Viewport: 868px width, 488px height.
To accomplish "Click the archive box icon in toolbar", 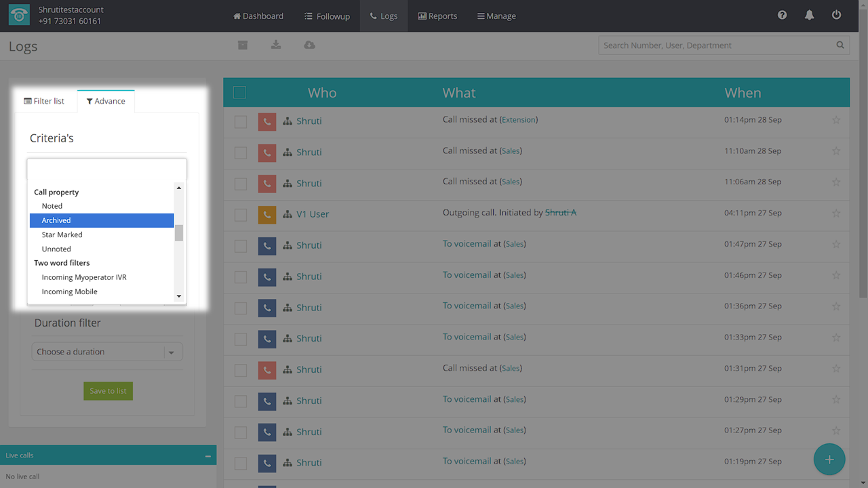I will point(243,45).
